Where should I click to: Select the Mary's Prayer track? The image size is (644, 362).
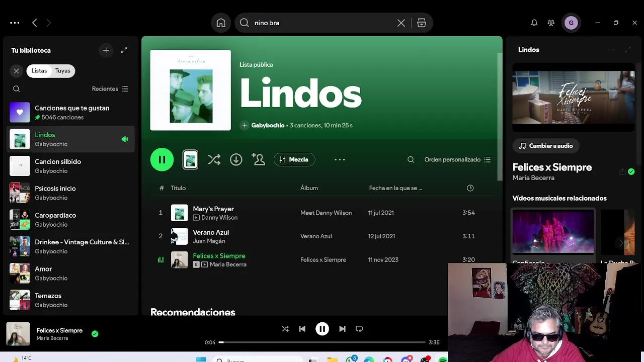tap(322, 213)
